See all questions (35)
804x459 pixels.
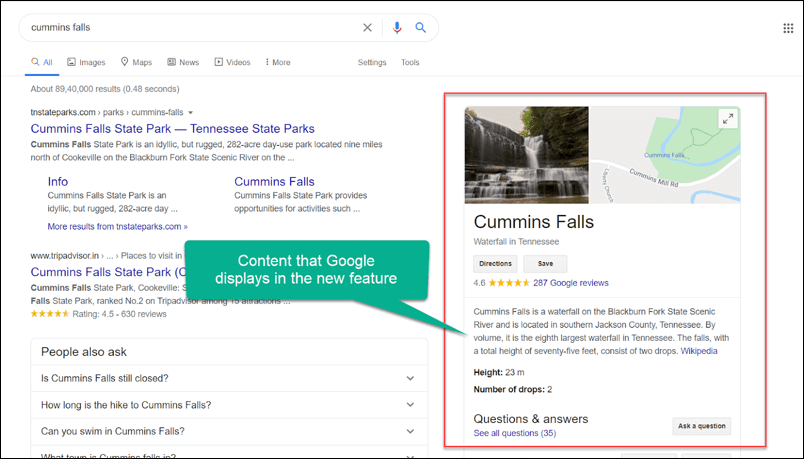[x=514, y=433]
